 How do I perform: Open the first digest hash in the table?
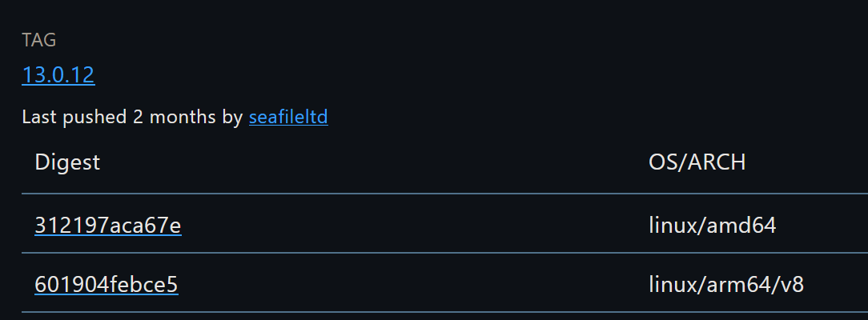pyautogui.click(x=108, y=226)
